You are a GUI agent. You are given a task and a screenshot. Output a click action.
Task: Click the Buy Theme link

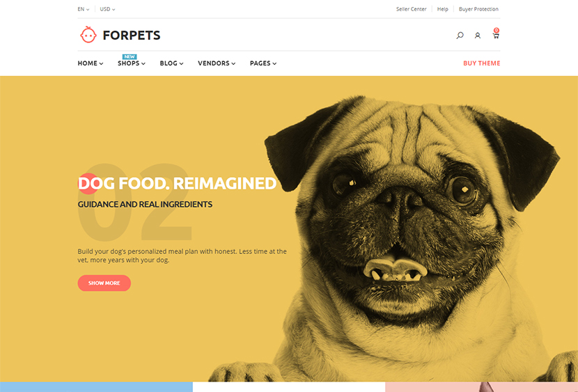point(481,63)
